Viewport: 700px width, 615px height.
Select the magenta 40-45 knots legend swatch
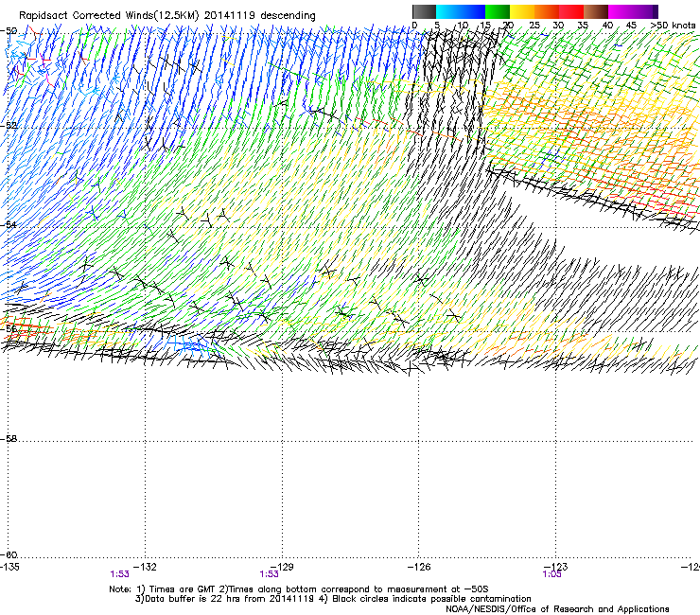coord(621,11)
